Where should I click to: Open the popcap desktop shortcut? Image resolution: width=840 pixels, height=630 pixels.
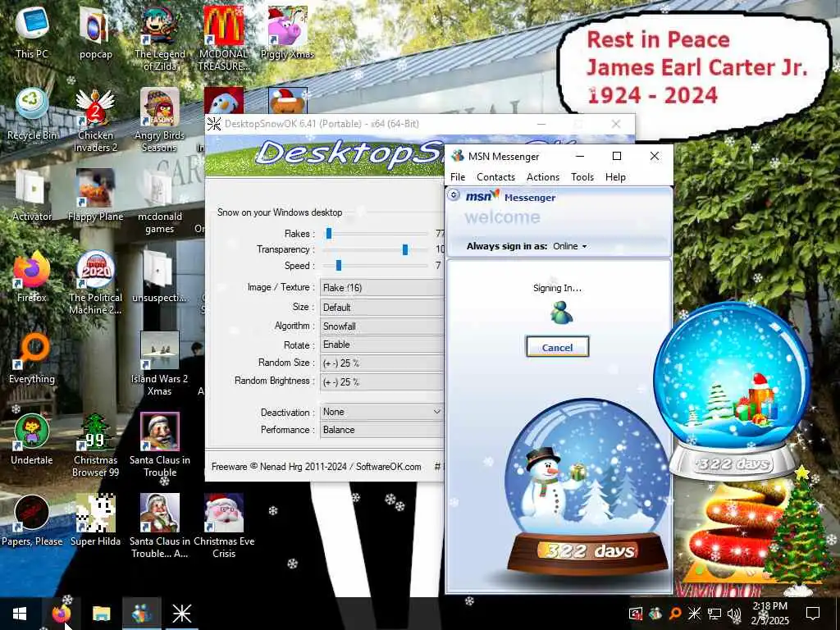[x=95, y=31]
